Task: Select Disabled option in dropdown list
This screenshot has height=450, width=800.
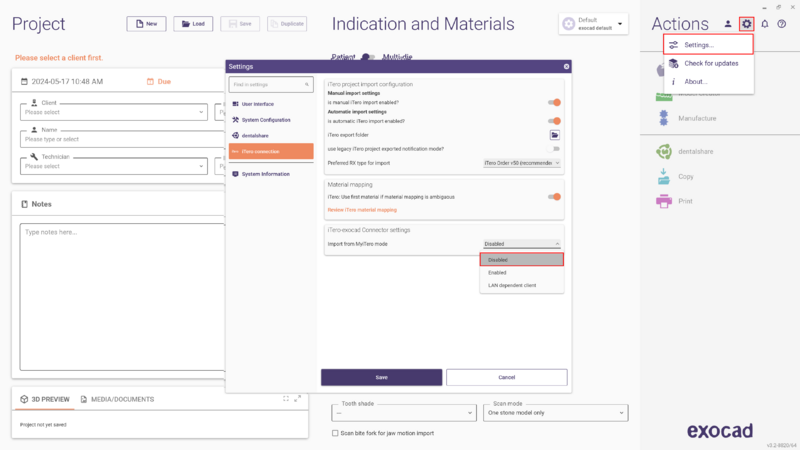Action: point(521,260)
